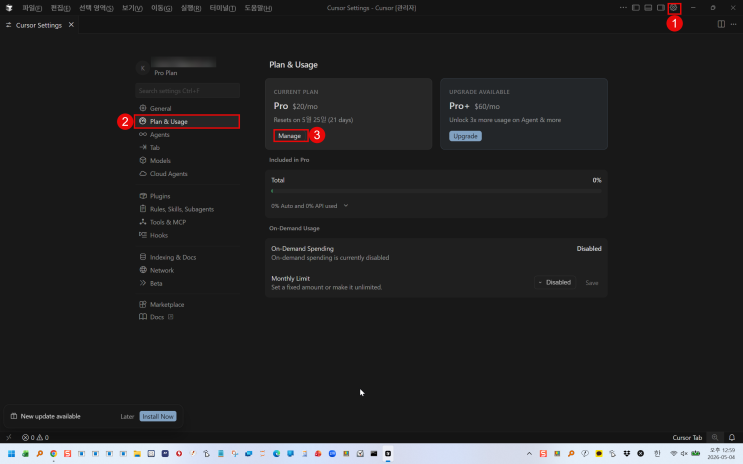Click Later on the update notification

tap(127, 416)
